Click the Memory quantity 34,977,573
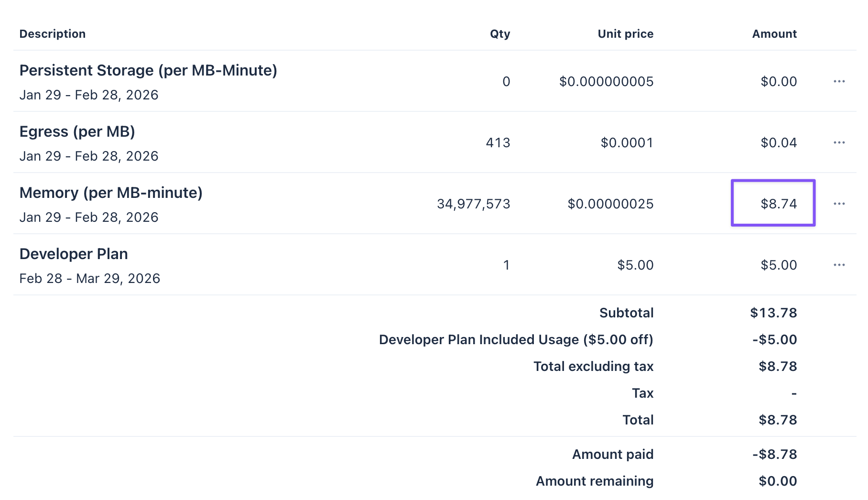The height and width of the screenshot is (500, 868). (x=473, y=204)
